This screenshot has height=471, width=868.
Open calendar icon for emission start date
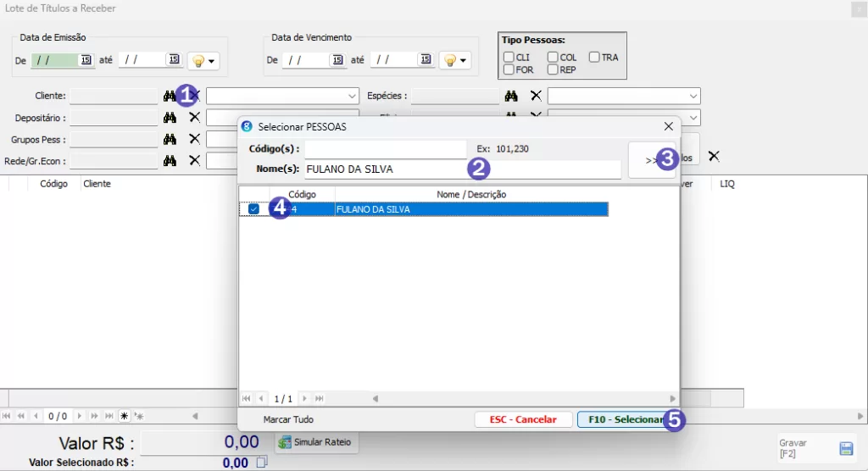86,60
